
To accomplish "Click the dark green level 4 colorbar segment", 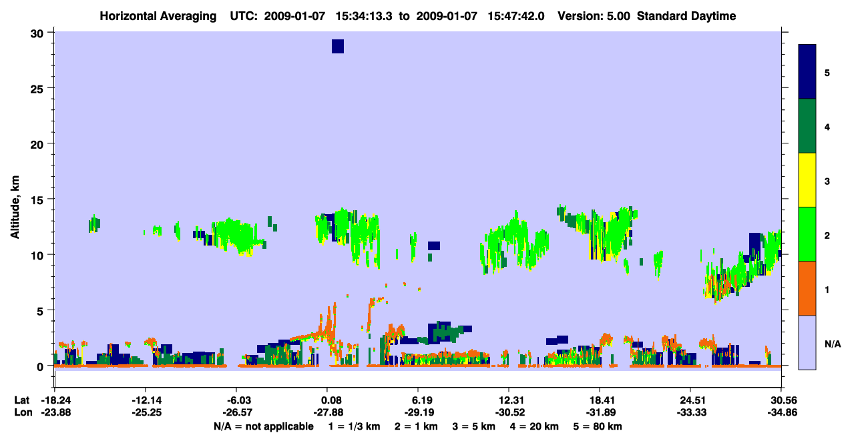I will coord(807,126).
